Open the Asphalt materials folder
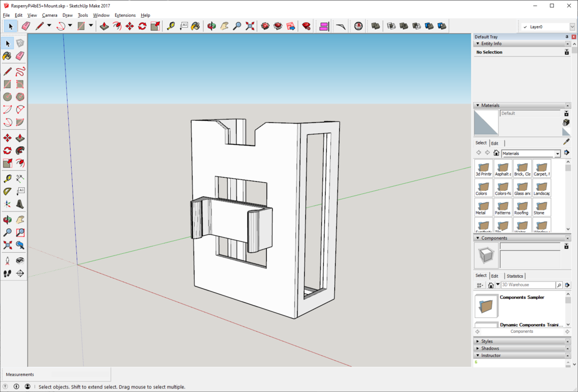This screenshot has height=392, width=578. pos(502,168)
